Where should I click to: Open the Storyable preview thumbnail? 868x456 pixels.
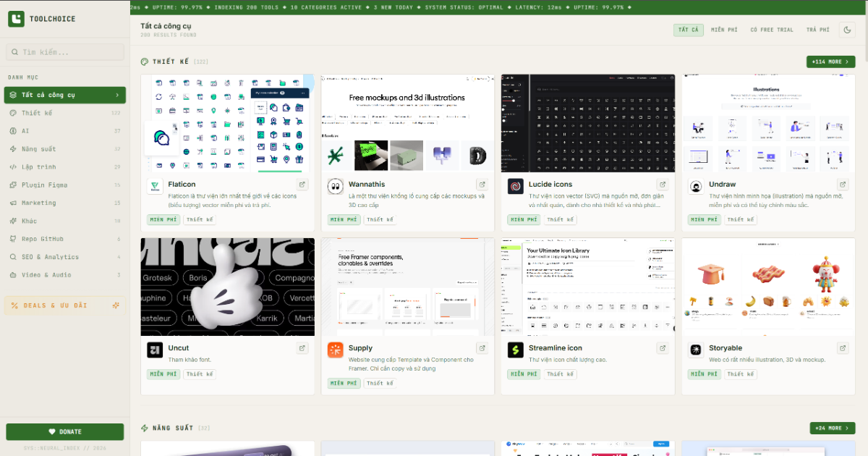coord(768,287)
